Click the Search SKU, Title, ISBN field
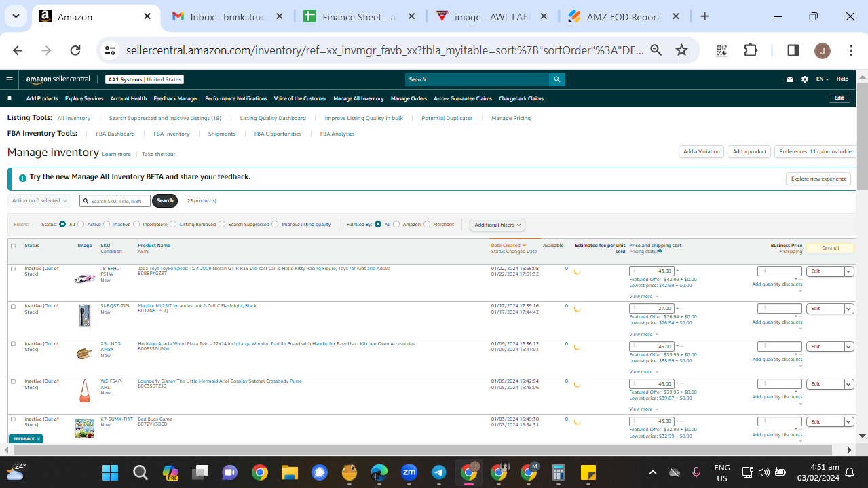Screen dimensions: 868x488 [x=115, y=201]
